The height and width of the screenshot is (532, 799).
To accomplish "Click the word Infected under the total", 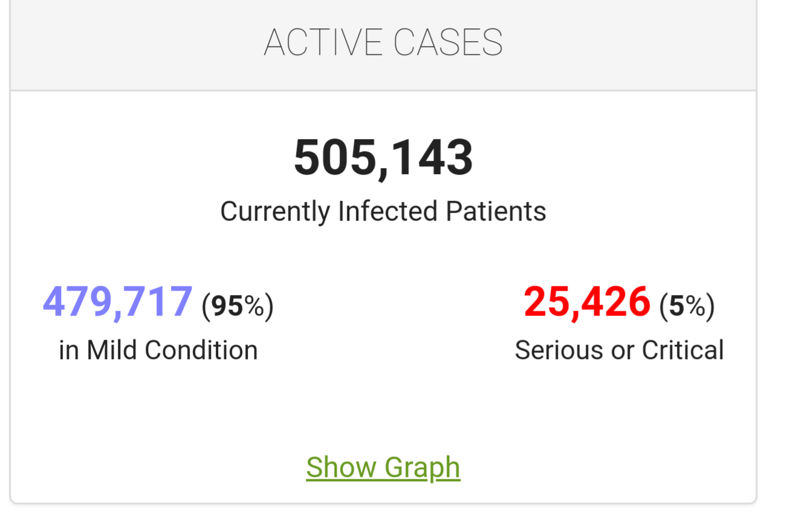I will 387,212.
